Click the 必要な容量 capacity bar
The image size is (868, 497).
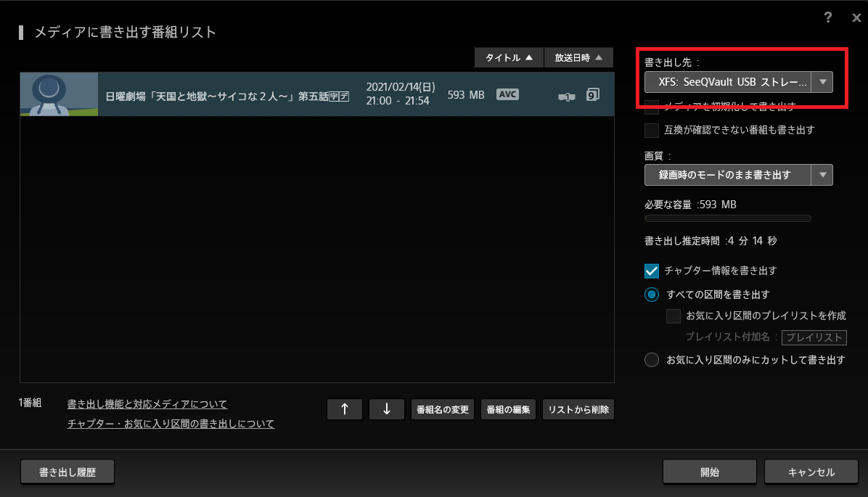coord(727,218)
